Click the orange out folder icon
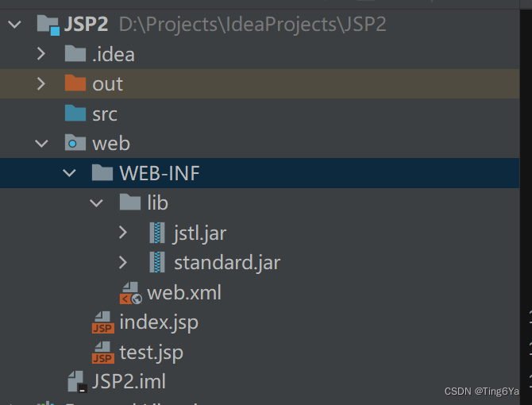The height and width of the screenshot is (405, 532). 75,83
